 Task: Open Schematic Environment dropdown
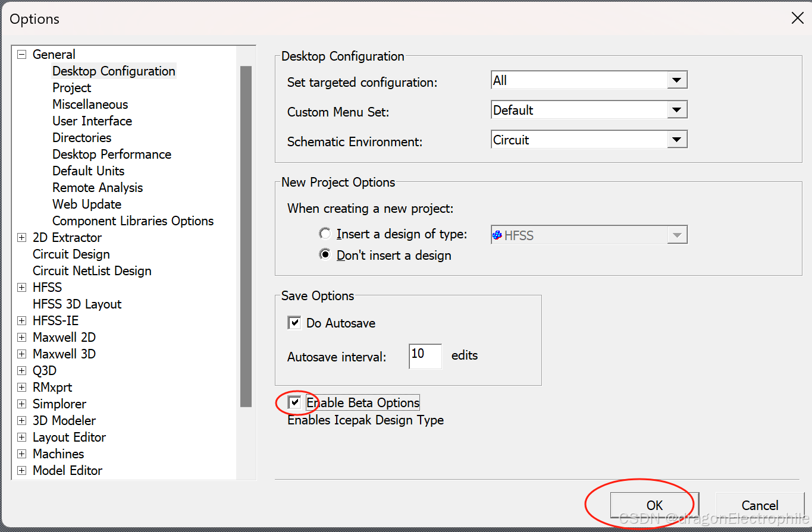[676, 140]
